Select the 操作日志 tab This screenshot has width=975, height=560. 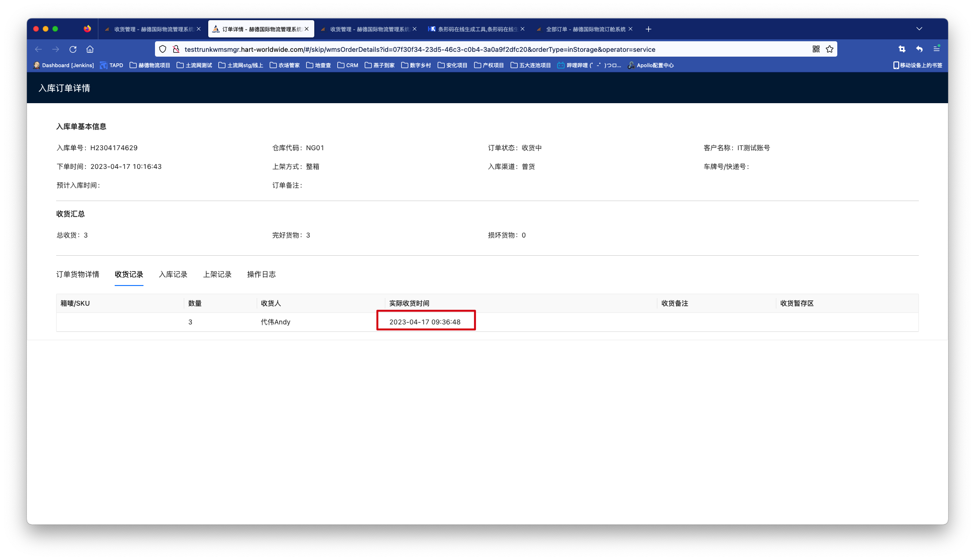click(x=261, y=274)
